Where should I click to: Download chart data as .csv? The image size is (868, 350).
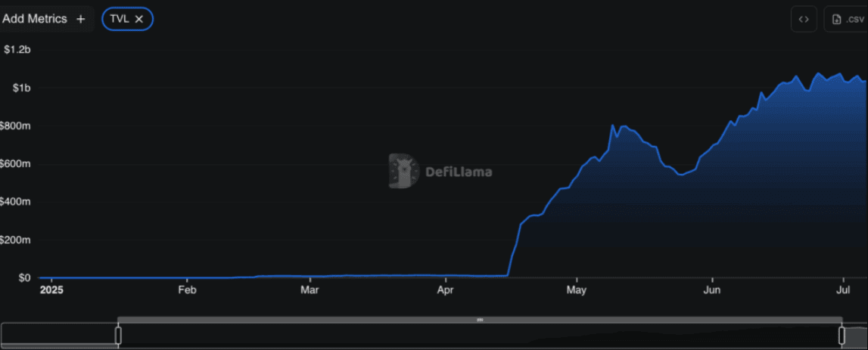[846, 19]
